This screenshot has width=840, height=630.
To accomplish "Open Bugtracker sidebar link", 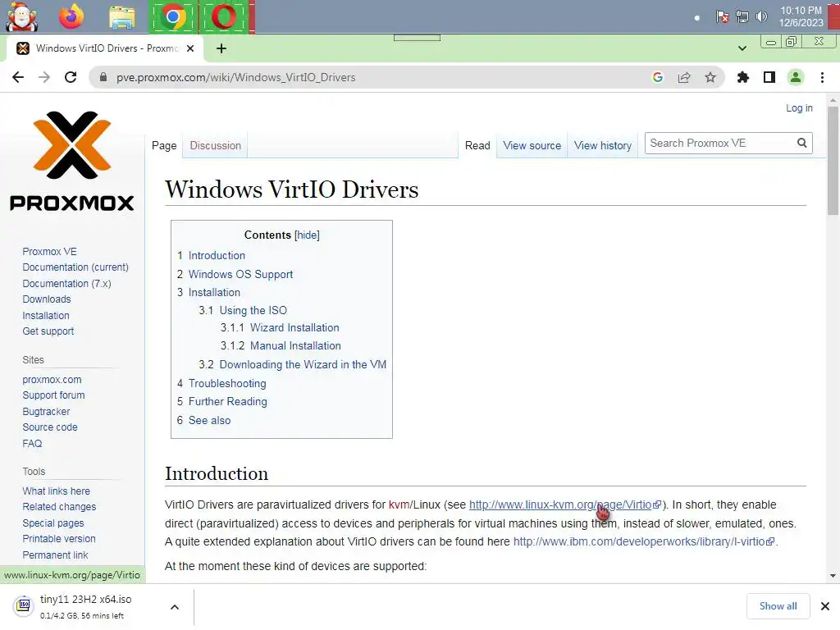I will click(x=46, y=412).
